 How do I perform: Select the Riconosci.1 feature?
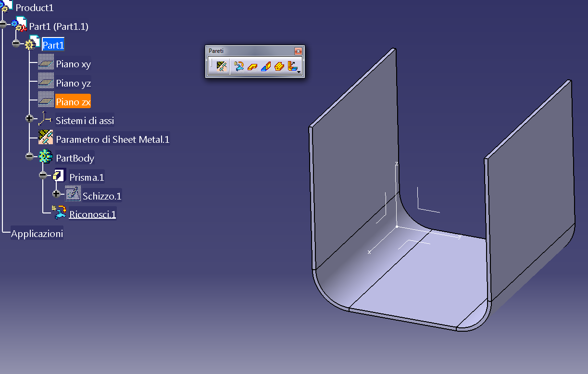[x=92, y=213]
